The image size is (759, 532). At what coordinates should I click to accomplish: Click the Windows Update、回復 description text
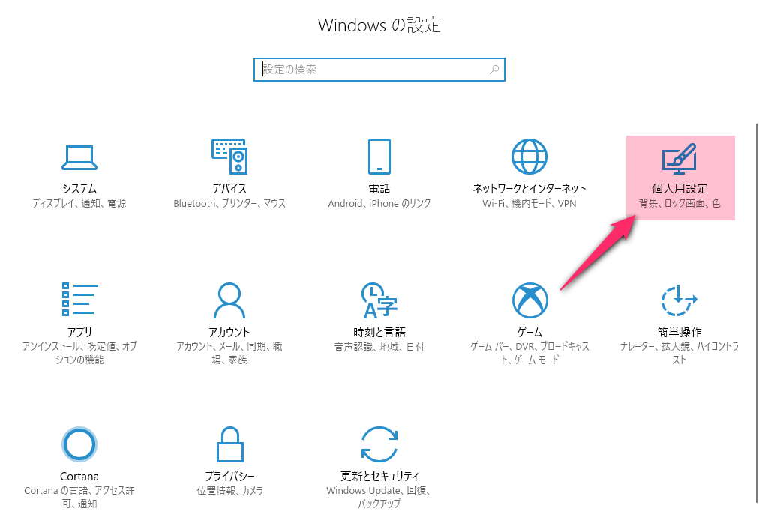pos(379,497)
